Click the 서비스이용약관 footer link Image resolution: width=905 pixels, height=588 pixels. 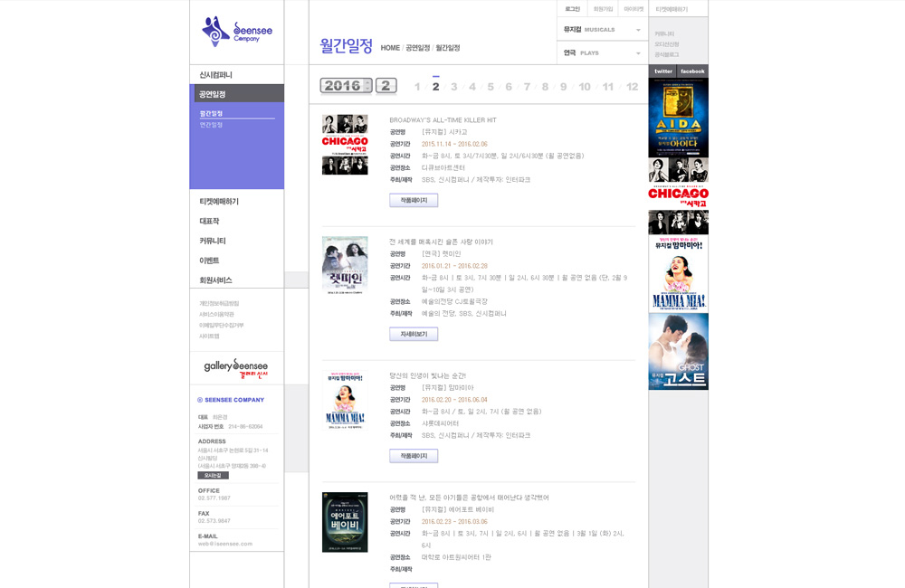216,315
